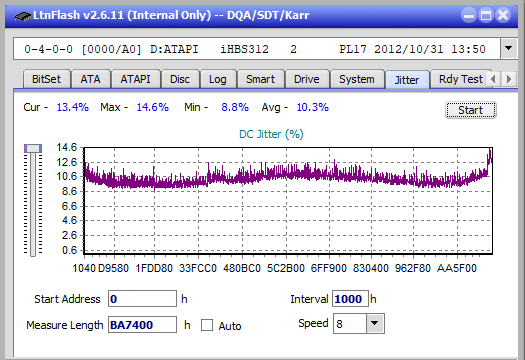The height and width of the screenshot is (360, 525).
Task: Start the jitter measurement
Action: [470, 110]
